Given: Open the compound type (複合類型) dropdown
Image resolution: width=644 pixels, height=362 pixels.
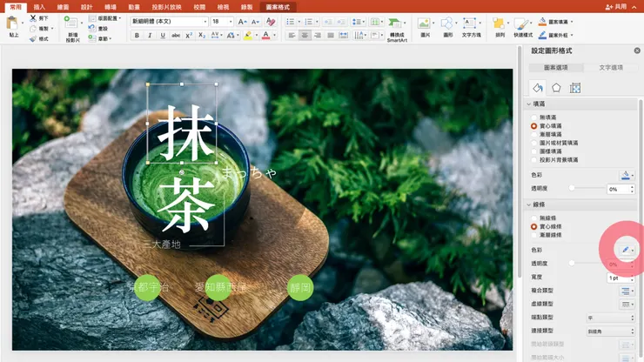Looking at the screenshot, I should click(x=627, y=291).
